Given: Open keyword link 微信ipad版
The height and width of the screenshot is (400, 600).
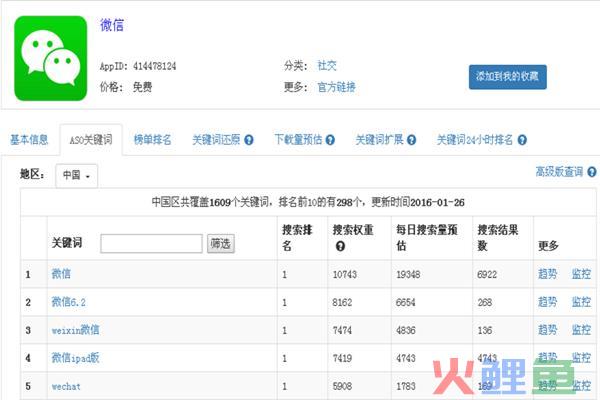Looking at the screenshot, I should [75, 358].
